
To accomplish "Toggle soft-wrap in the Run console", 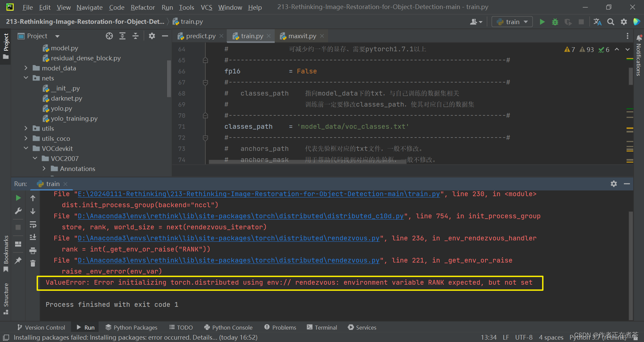I will click(x=33, y=225).
